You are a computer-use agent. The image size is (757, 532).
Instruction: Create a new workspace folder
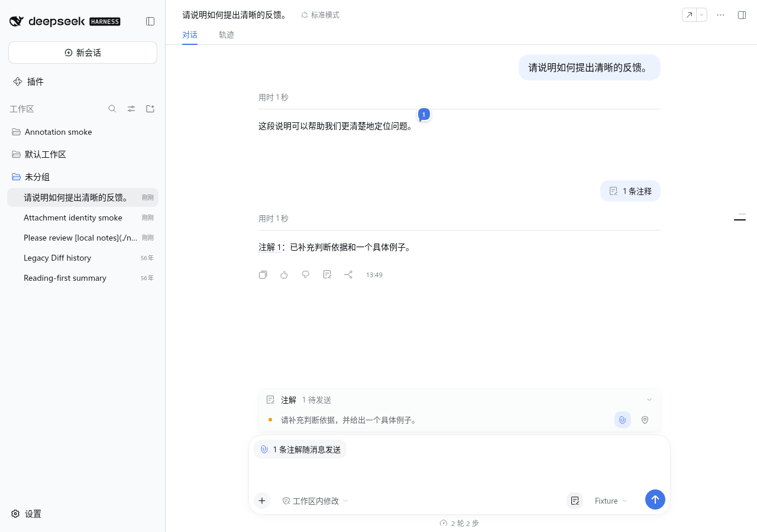[x=150, y=109]
